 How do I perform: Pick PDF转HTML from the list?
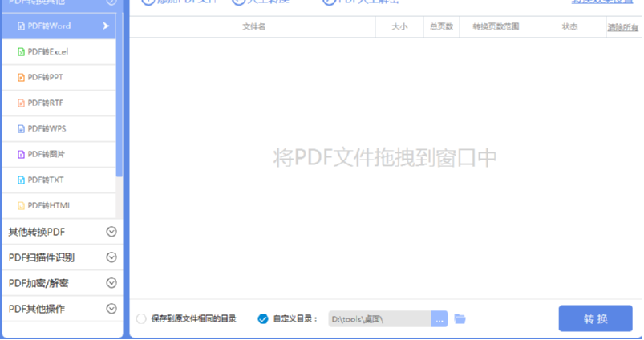pyautogui.click(x=59, y=206)
